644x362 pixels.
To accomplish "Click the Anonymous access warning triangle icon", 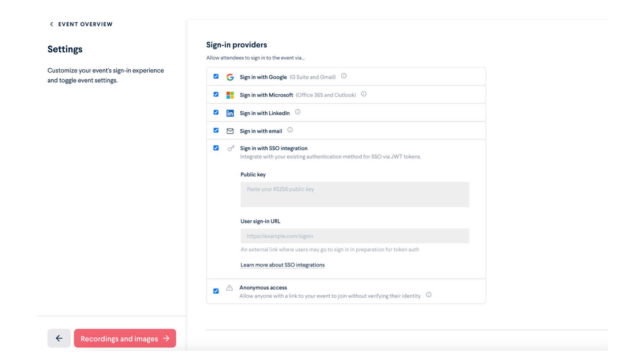I will (x=229, y=288).
